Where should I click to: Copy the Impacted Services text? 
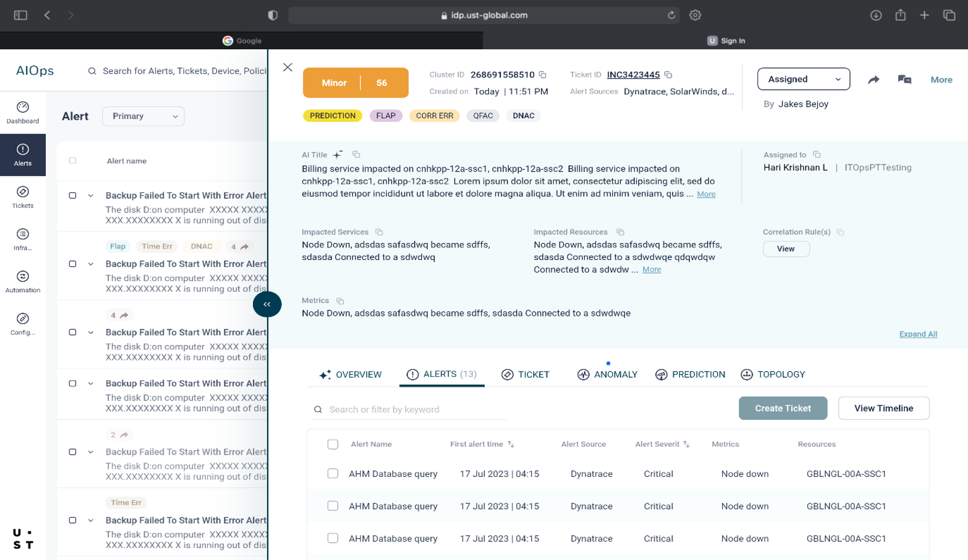(x=379, y=232)
